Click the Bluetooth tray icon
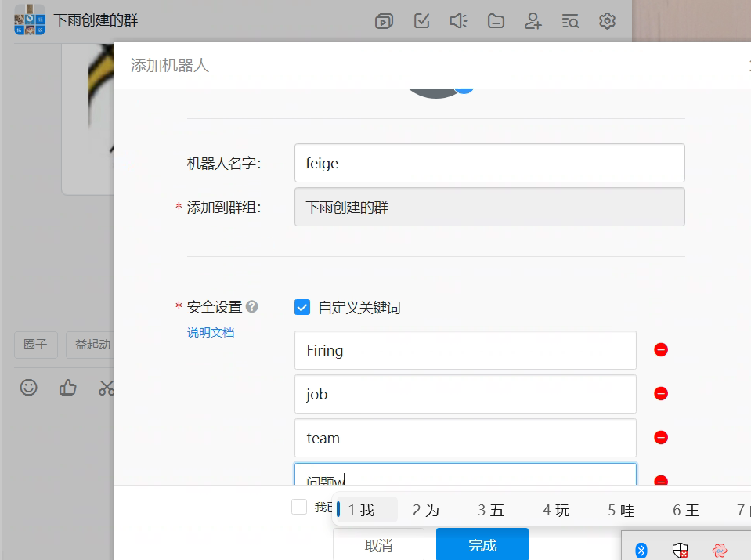This screenshot has width=751, height=560. click(641, 551)
